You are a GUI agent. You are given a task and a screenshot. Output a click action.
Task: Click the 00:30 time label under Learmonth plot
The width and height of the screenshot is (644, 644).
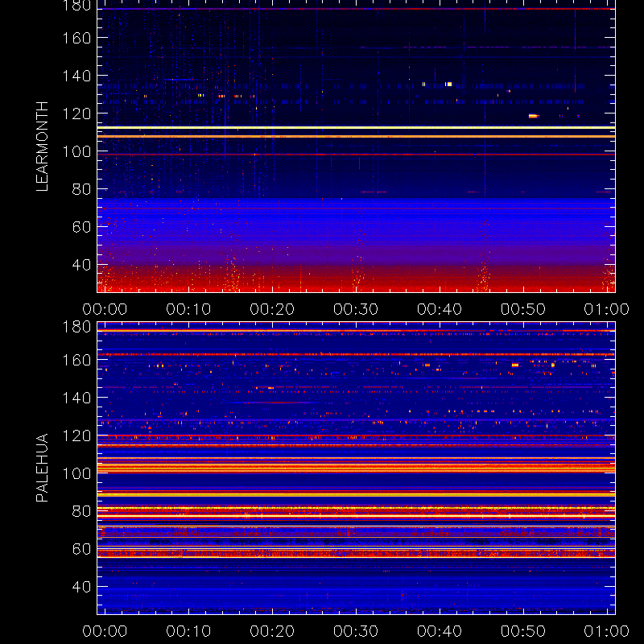(x=356, y=309)
